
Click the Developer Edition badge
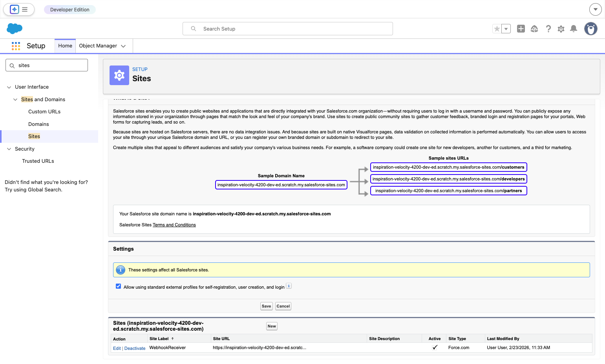coord(70,9)
